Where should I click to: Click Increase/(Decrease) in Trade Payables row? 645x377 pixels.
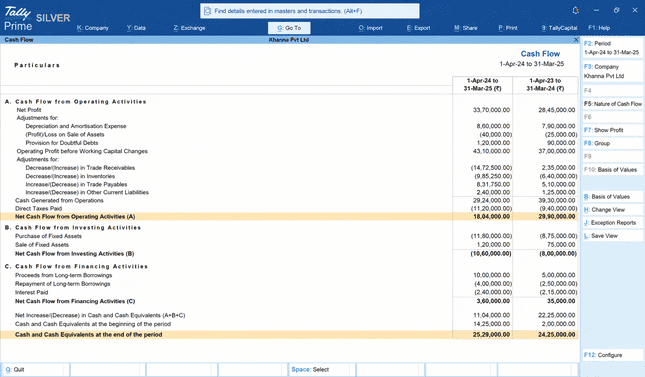click(289, 184)
